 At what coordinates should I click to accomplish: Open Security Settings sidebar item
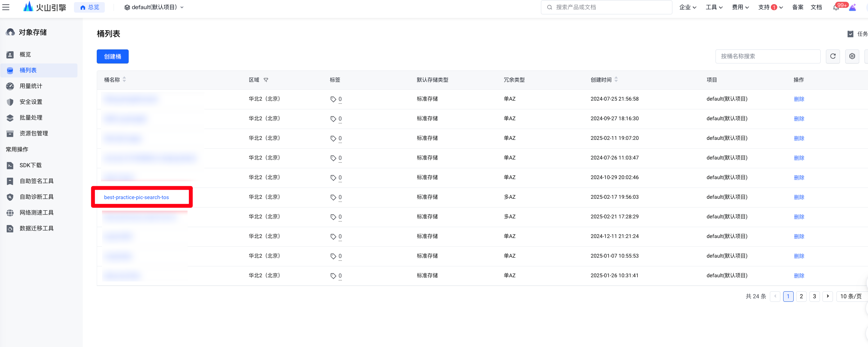point(39,102)
